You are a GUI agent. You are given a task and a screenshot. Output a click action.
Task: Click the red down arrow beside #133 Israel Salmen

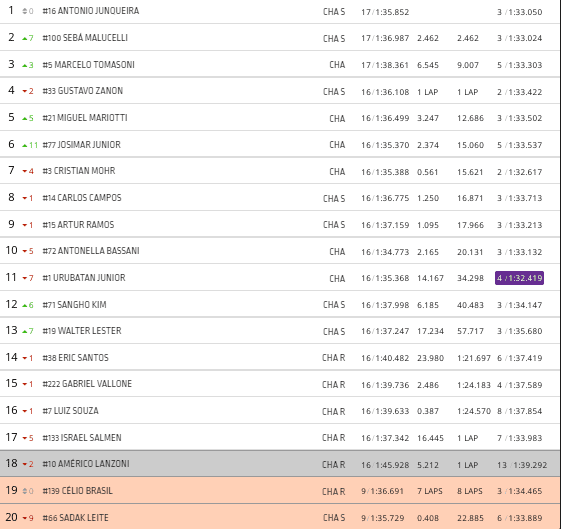pos(25,438)
